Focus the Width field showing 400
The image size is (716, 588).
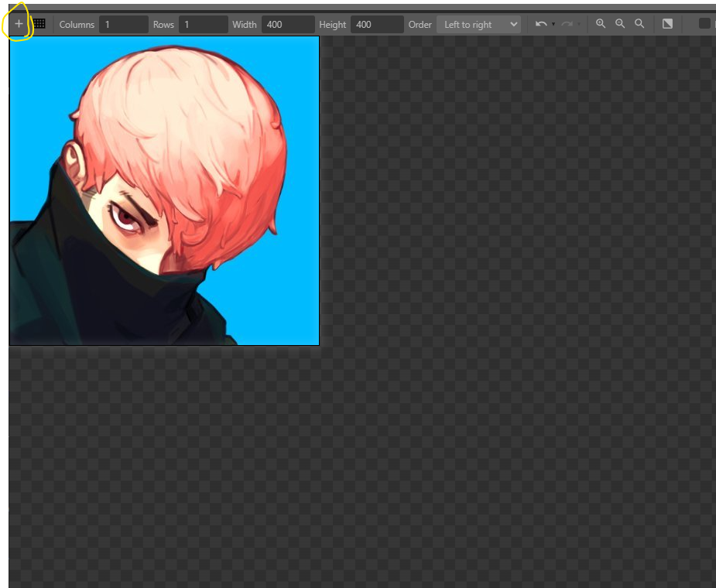click(287, 25)
